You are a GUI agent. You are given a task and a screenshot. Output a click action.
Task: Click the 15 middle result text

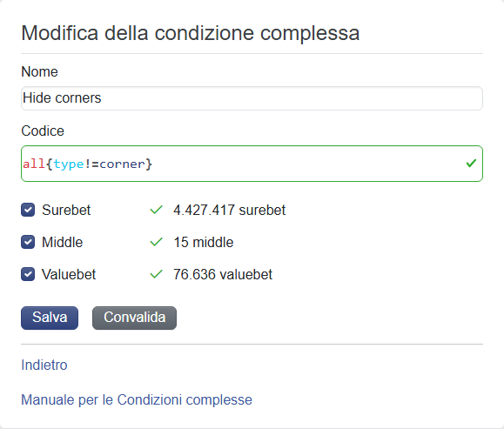tap(204, 242)
